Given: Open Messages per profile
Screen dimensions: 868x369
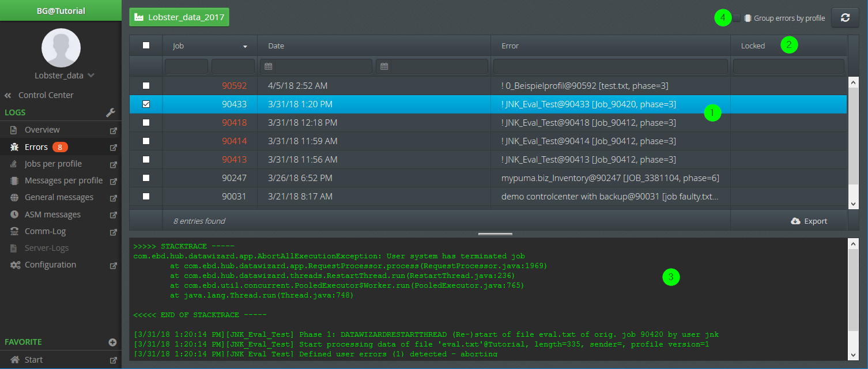Looking at the screenshot, I should (63, 180).
